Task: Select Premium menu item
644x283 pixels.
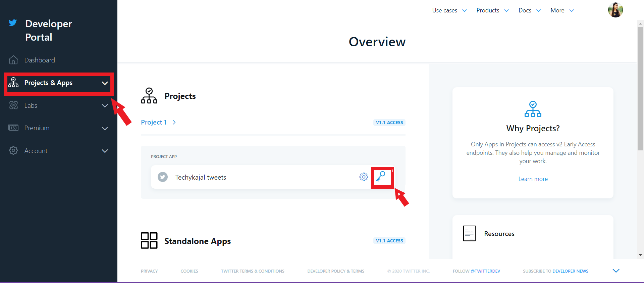Action: point(37,128)
